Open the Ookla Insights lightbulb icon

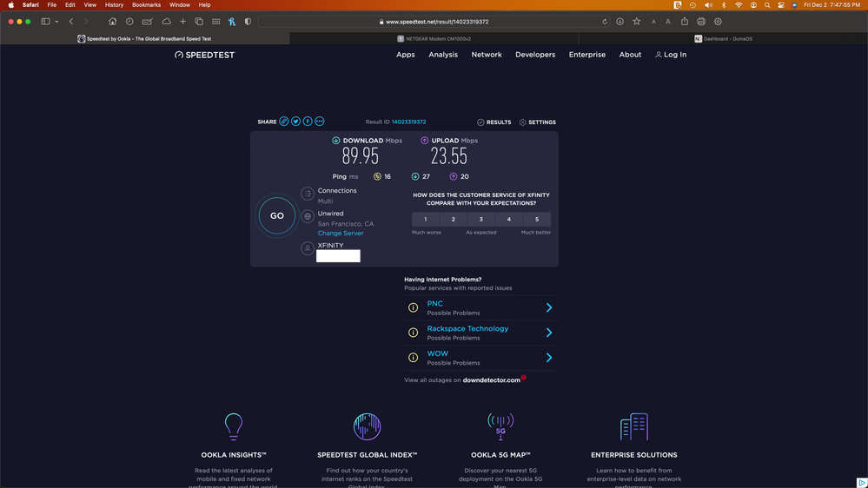(234, 426)
